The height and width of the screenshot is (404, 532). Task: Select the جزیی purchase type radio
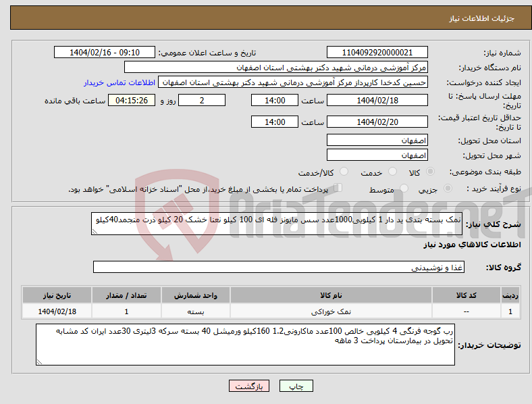click(448, 188)
